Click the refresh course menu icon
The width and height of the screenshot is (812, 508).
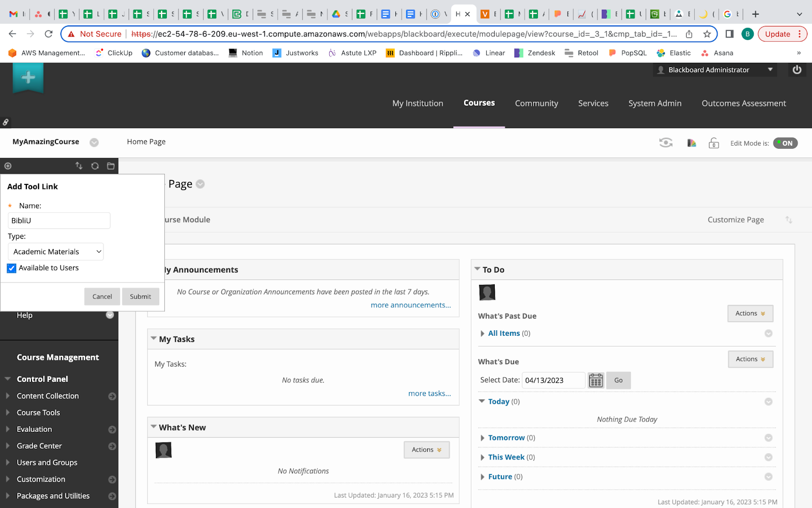[x=95, y=166]
